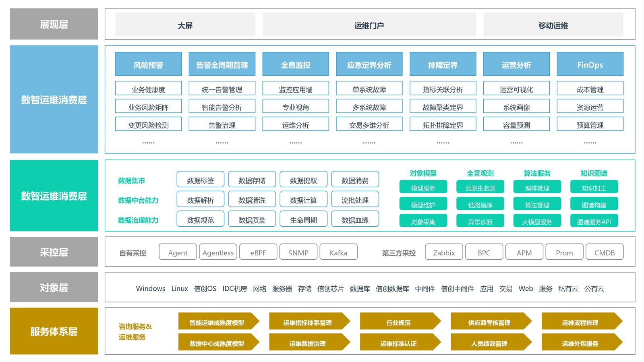The height and width of the screenshot is (362, 644).
Task: Click the Zabbix third-party box
Action: (444, 252)
